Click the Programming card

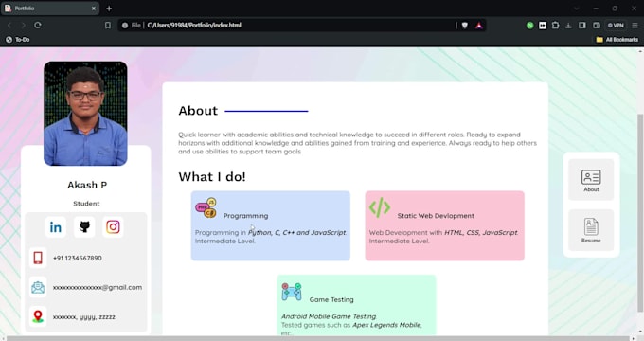(x=271, y=225)
